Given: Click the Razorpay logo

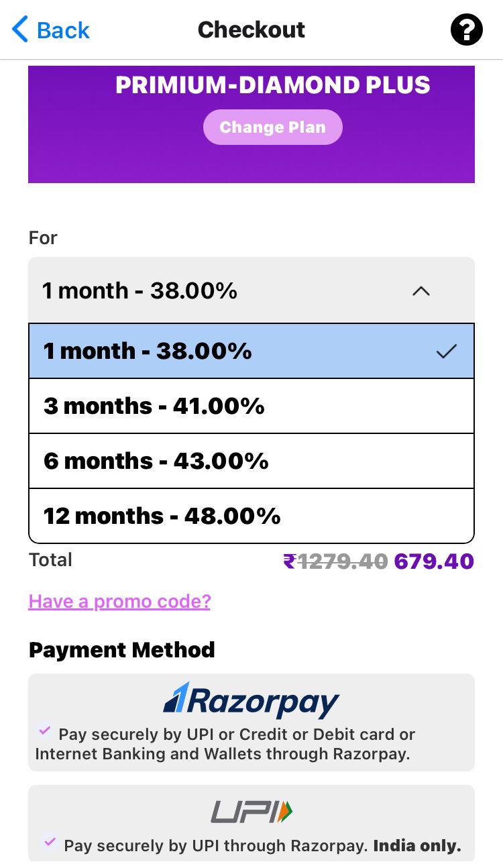Looking at the screenshot, I should 251,700.
